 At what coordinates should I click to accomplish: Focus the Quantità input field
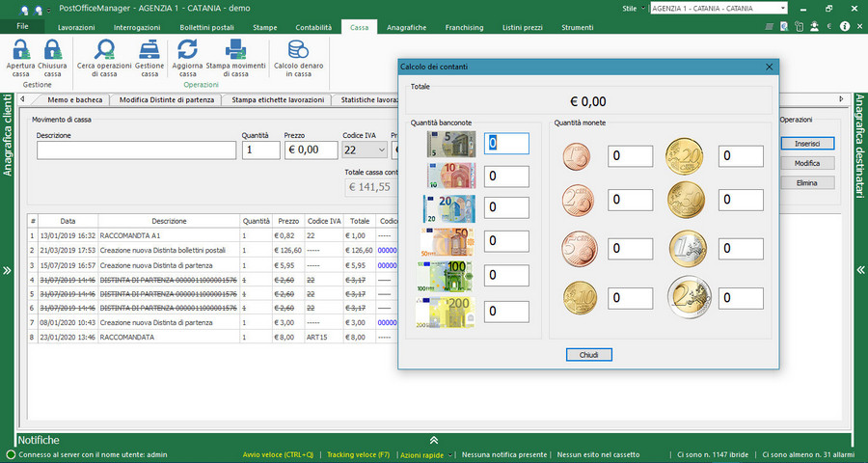click(260, 150)
